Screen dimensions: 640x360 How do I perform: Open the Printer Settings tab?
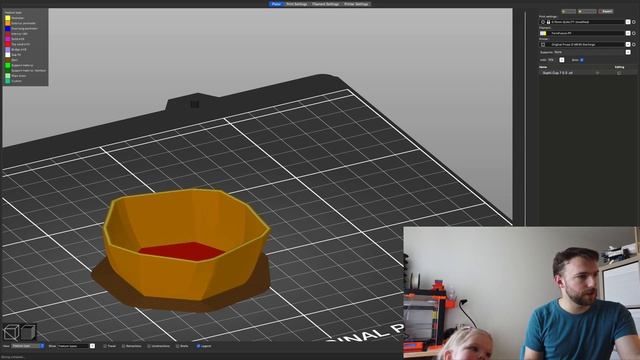tap(356, 4)
